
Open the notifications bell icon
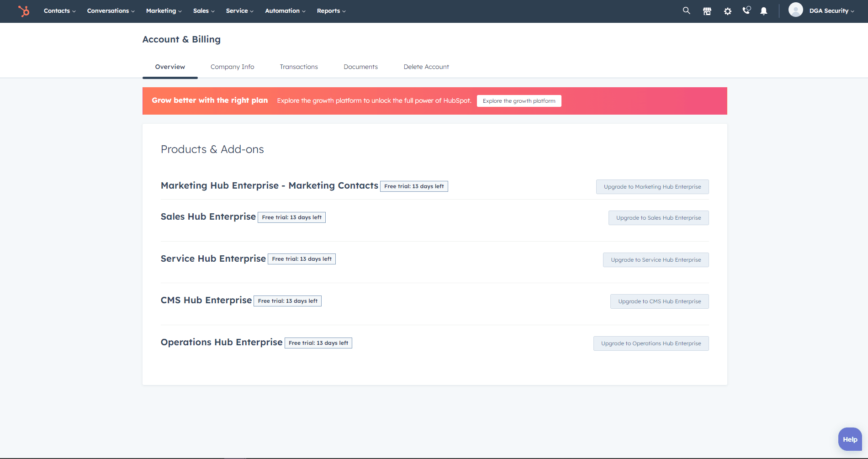click(x=763, y=11)
